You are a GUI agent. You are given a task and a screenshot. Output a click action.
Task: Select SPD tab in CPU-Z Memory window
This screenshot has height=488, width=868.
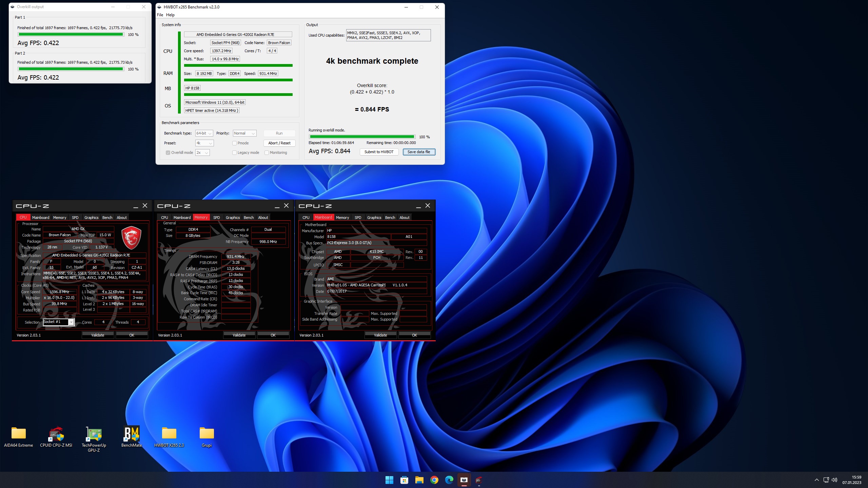point(217,218)
